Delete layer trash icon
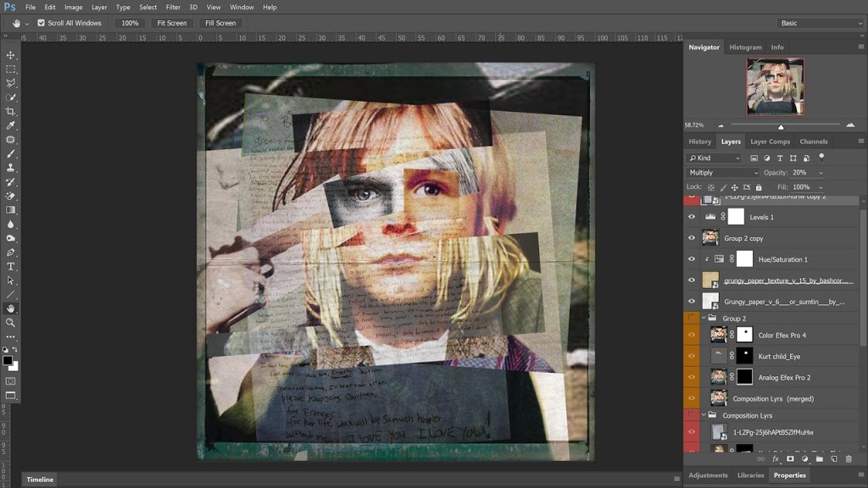 coord(849,459)
